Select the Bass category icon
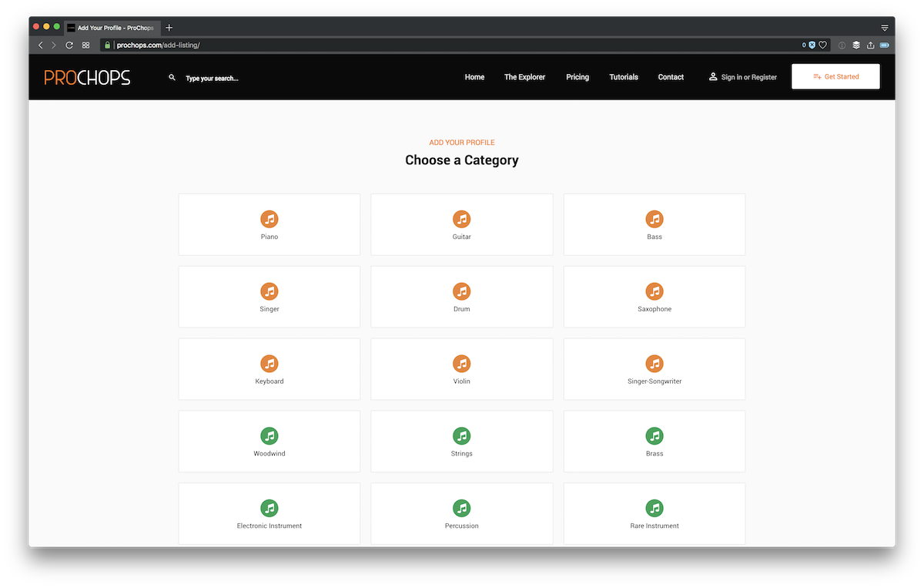Image resolution: width=924 pixels, height=588 pixels. [x=654, y=219]
